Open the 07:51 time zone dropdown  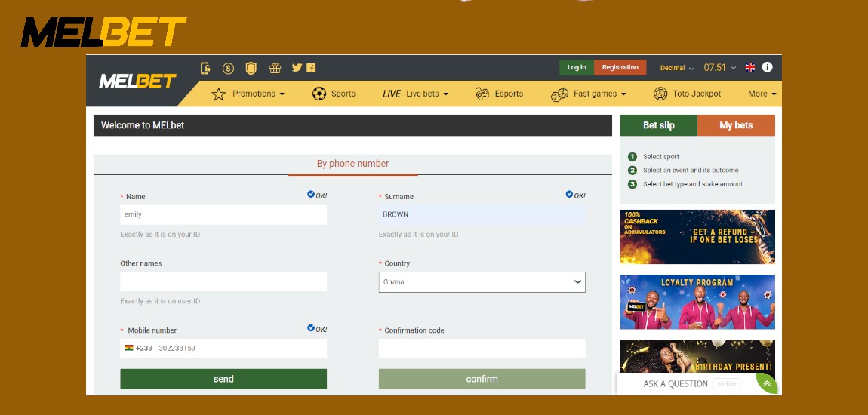(x=719, y=67)
